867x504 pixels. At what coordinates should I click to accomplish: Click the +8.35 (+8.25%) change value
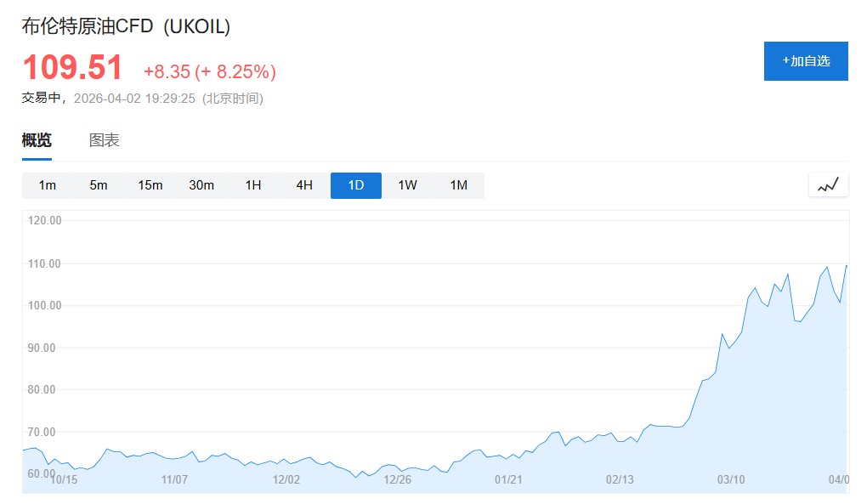tap(209, 71)
